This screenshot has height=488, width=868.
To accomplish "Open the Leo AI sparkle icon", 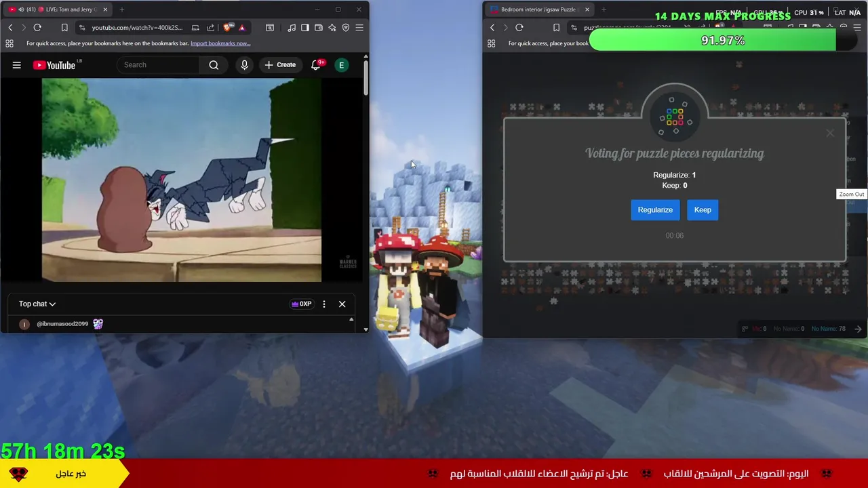I will coord(332,27).
